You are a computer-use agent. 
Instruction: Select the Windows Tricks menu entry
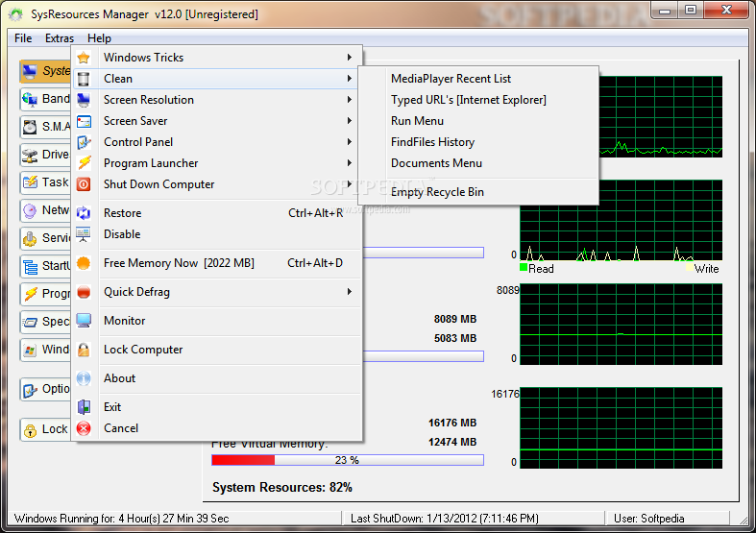(x=216, y=58)
